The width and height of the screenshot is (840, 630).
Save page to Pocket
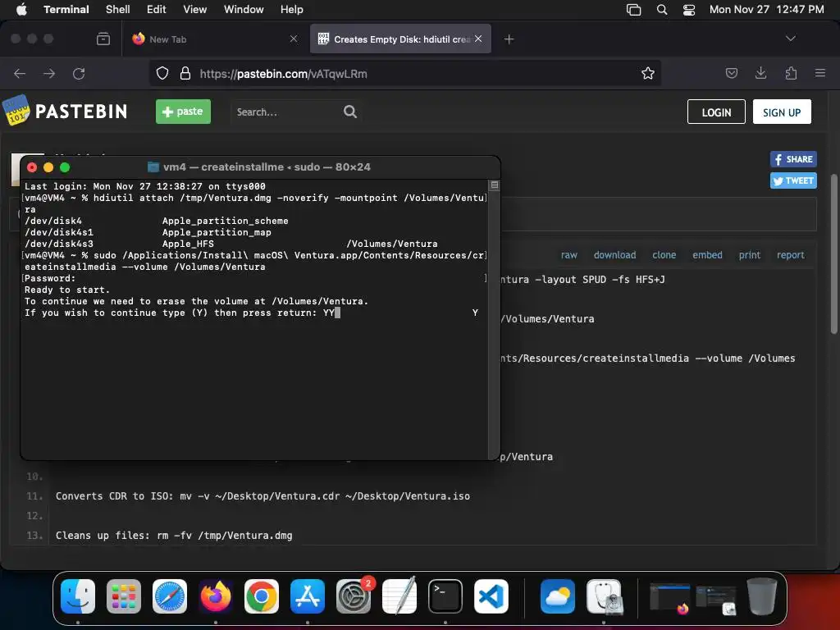[x=731, y=73]
